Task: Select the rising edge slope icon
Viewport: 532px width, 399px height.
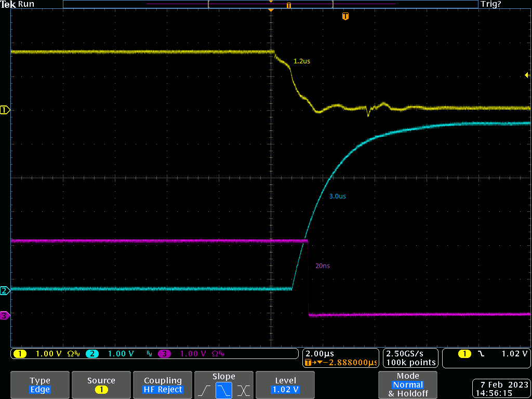Action: (x=204, y=390)
